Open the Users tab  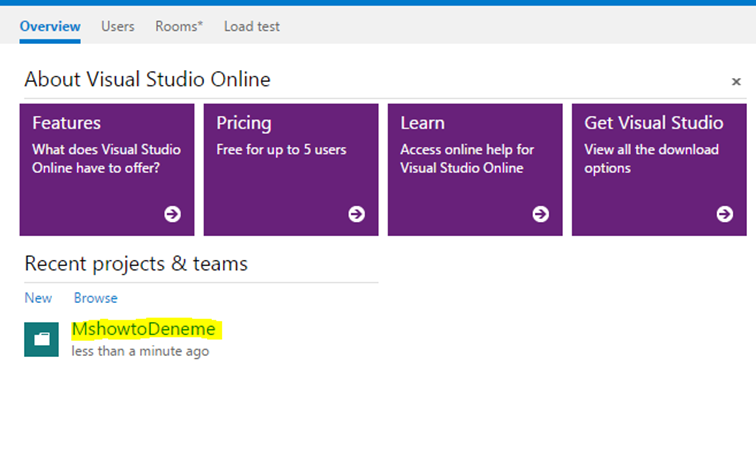pyautogui.click(x=118, y=27)
